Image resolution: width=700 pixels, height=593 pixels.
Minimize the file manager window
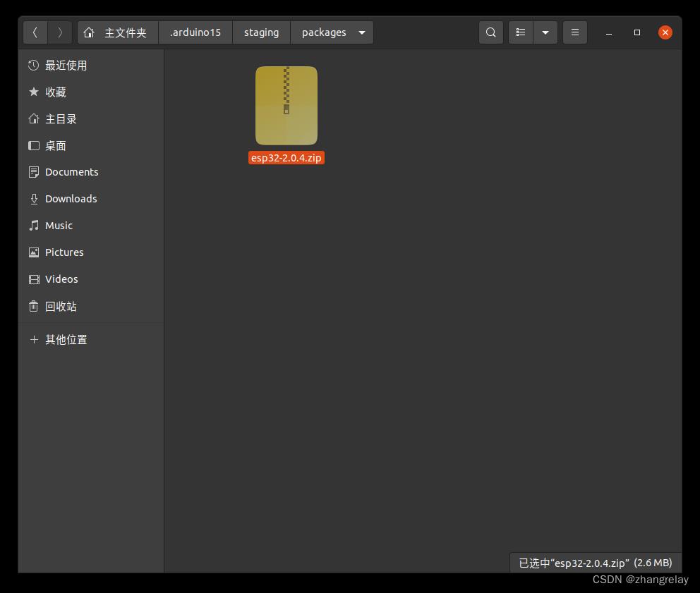[608, 32]
